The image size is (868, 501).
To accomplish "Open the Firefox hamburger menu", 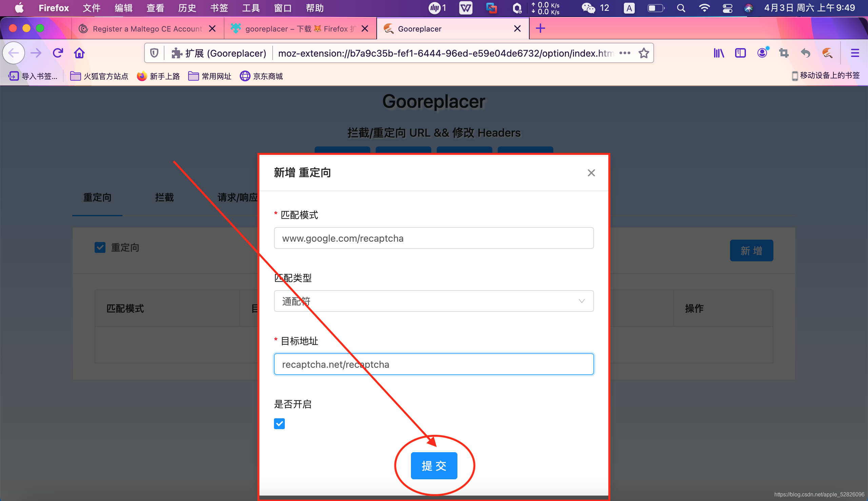I will click(855, 53).
